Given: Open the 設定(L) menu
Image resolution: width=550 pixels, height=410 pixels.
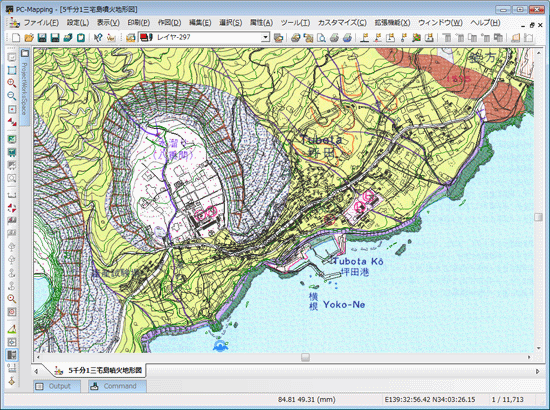Looking at the screenshot, I should coord(78,23).
